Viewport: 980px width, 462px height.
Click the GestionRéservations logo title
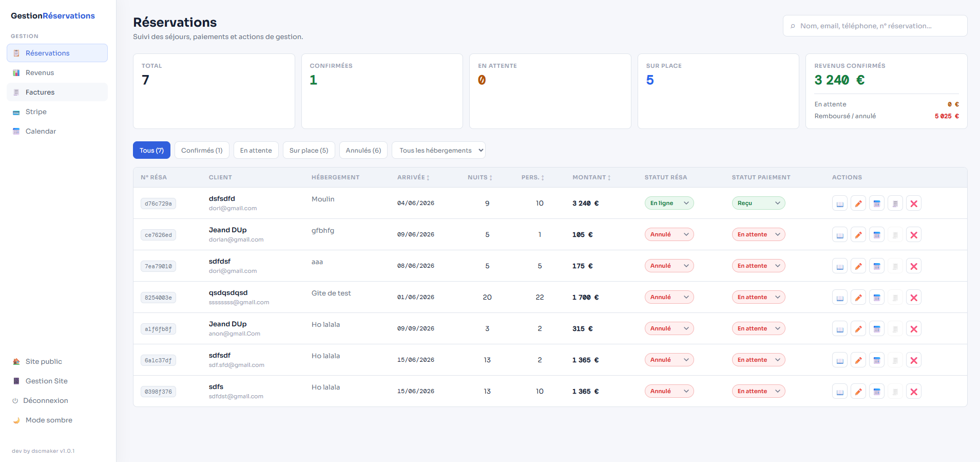pyautogui.click(x=53, y=15)
